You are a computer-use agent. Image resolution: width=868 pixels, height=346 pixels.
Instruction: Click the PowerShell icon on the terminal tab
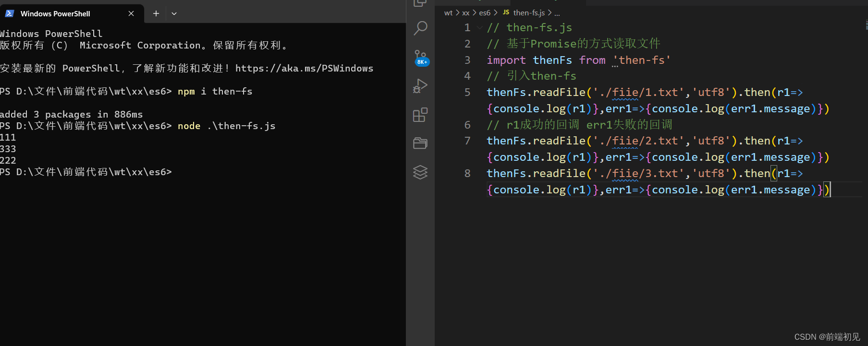(10, 13)
